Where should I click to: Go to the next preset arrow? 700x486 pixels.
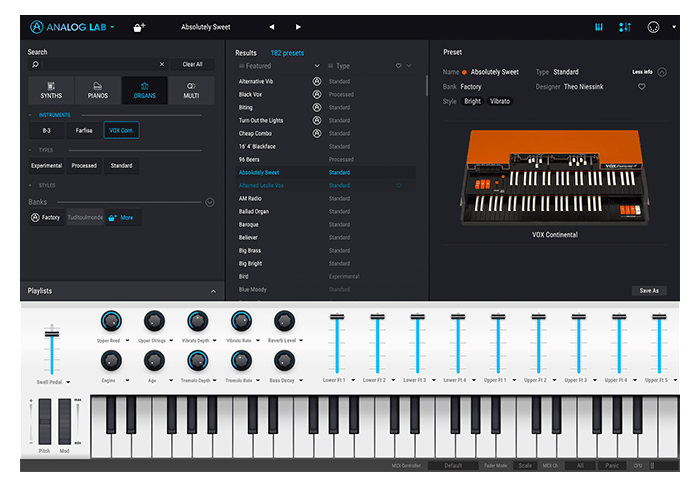tap(298, 27)
